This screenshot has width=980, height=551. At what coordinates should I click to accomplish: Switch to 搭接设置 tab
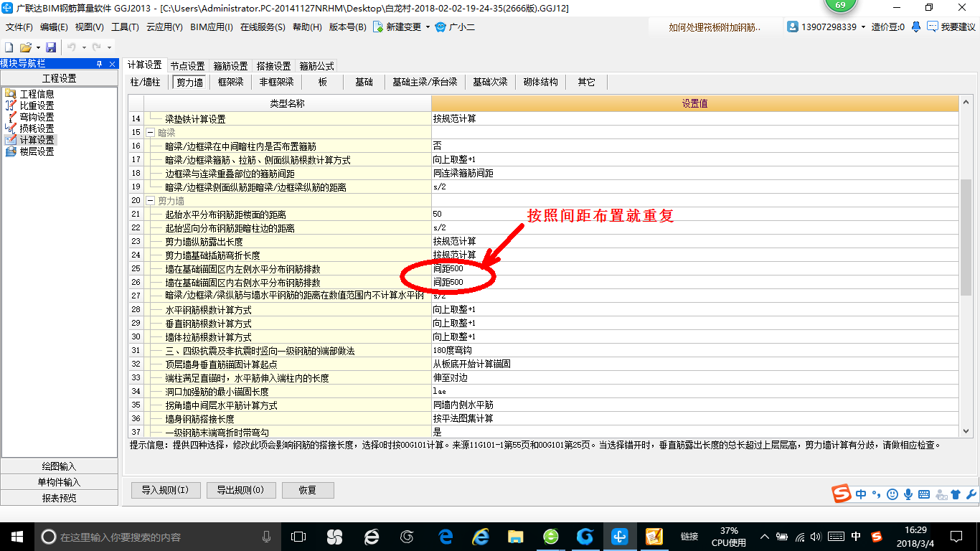click(273, 66)
